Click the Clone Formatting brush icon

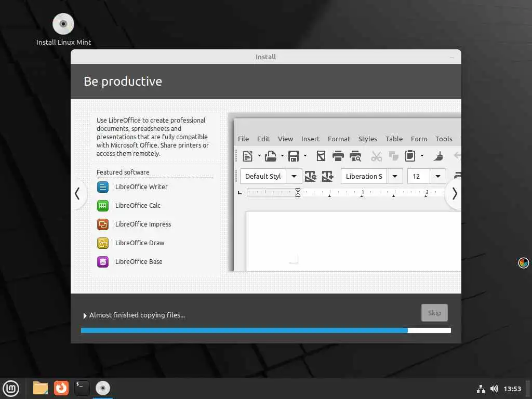(x=438, y=156)
